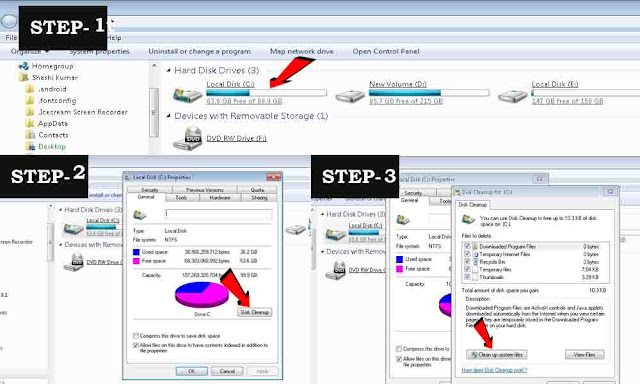Viewport: 640px width, 384px height.
Task: Open the File menu
Action: (11, 38)
